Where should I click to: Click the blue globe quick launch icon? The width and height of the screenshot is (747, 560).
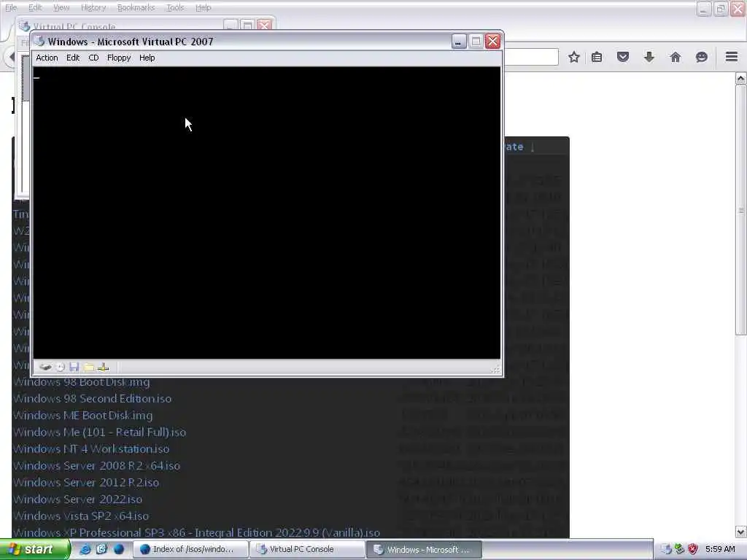pyautogui.click(x=119, y=549)
